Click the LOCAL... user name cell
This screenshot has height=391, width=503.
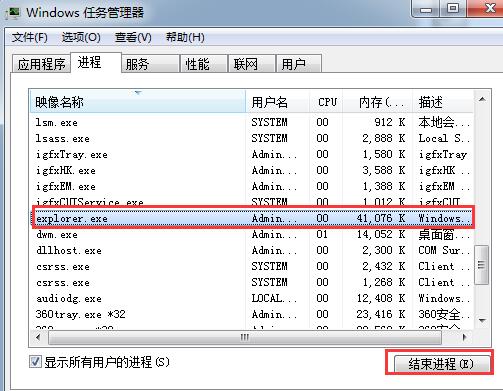(x=274, y=298)
